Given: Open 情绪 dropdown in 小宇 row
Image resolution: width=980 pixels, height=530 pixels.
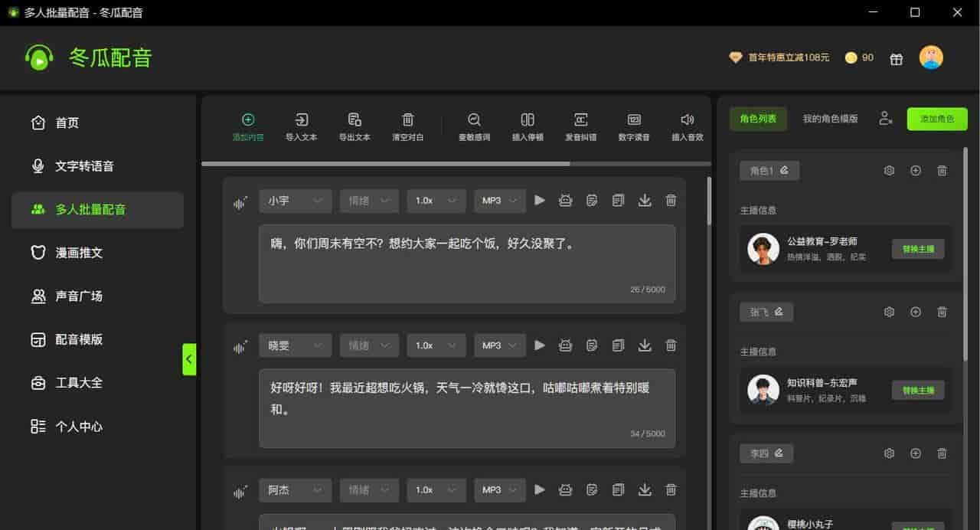Looking at the screenshot, I should 370,200.
